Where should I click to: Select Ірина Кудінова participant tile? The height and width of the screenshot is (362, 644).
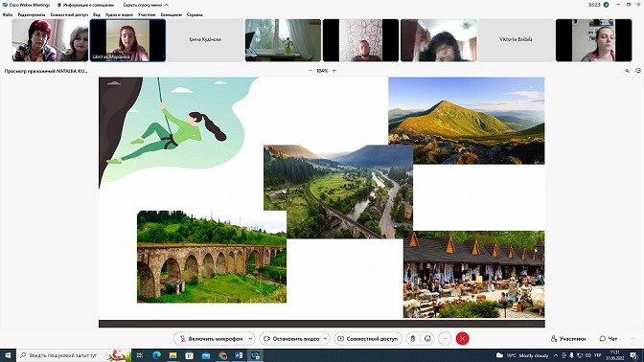[x=205, y=40]
